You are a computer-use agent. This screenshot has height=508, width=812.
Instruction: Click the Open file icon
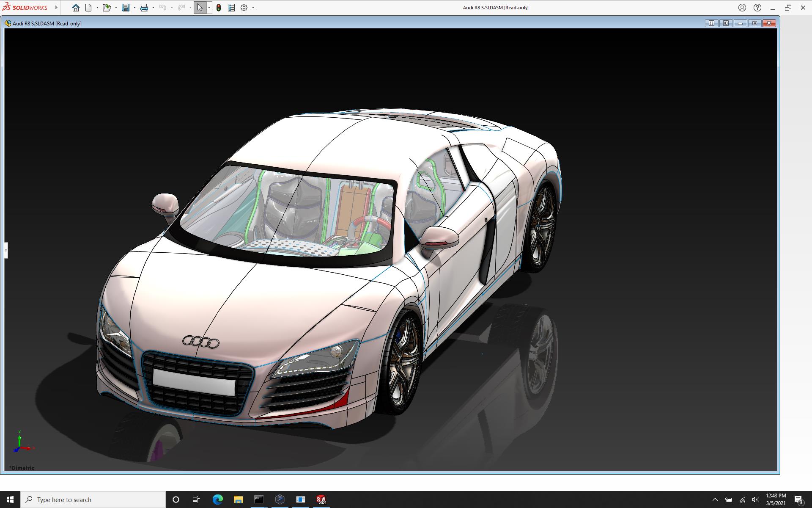(x=106, y=8)
